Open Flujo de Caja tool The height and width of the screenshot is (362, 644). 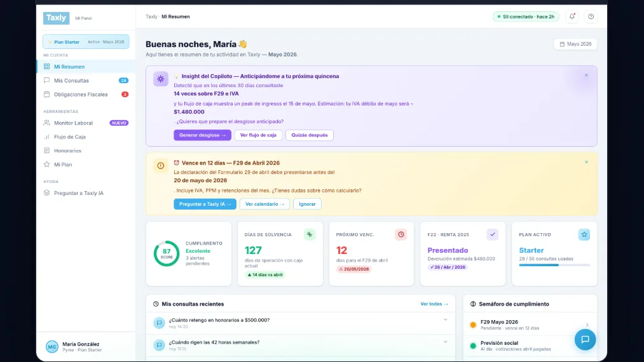[86, 137]
